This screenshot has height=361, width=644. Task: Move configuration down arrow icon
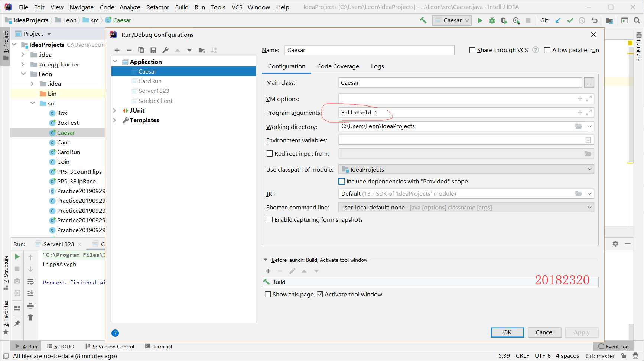(189, 50)
